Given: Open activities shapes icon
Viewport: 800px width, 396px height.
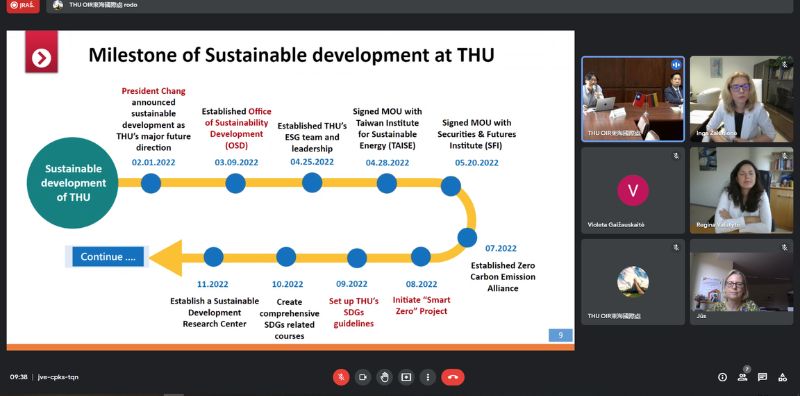Looking at the screenshot, I should pyautogui.click(x=783, y=377).
